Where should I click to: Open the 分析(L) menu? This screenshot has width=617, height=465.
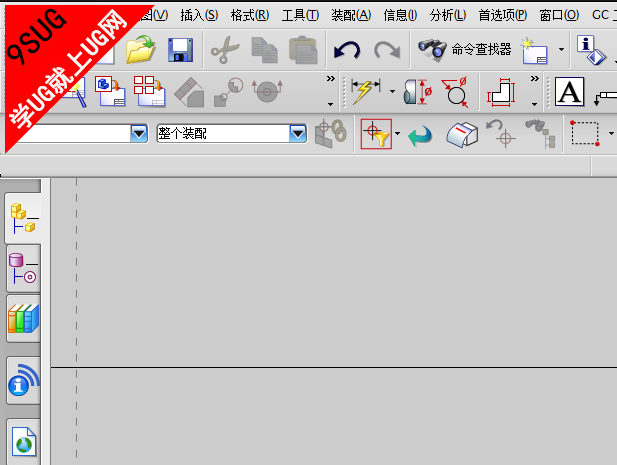pos(448,15)
